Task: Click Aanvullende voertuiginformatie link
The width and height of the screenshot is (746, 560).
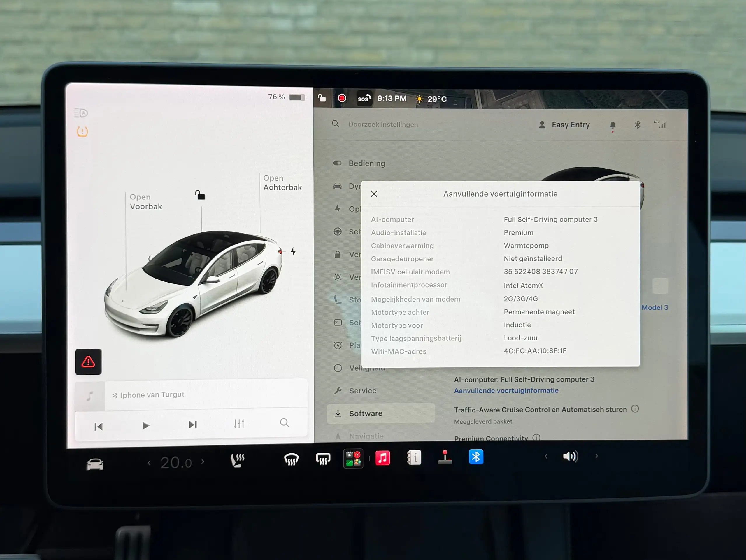Action: click(506, 390)
